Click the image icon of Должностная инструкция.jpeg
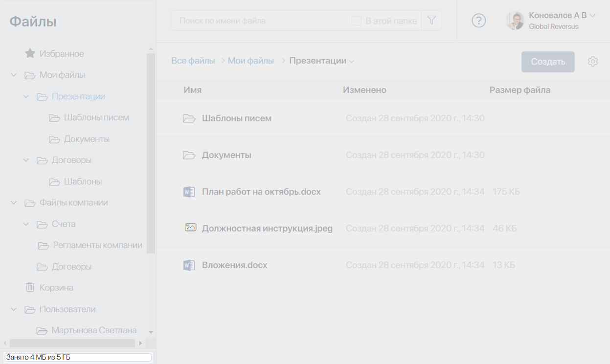 (191, 227)
